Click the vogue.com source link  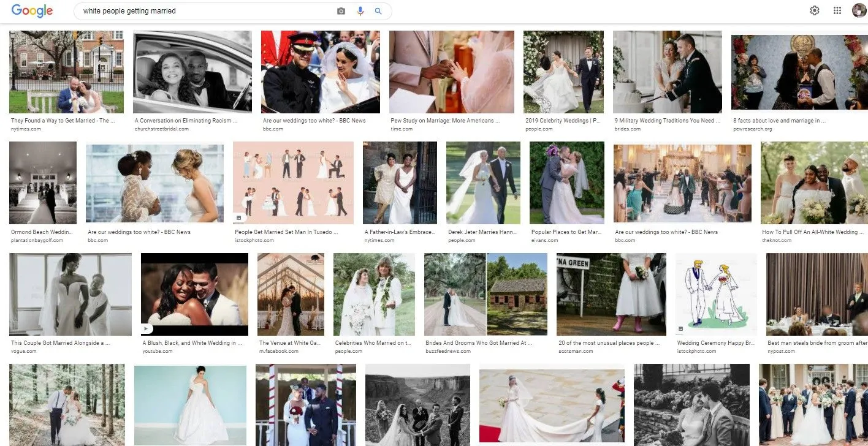22,351
